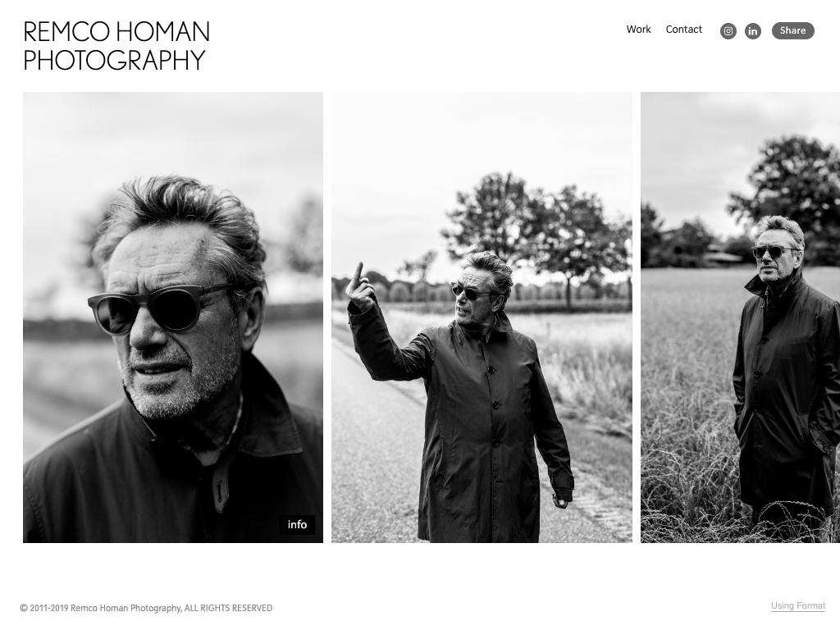Click the Share button

(793, 30)
